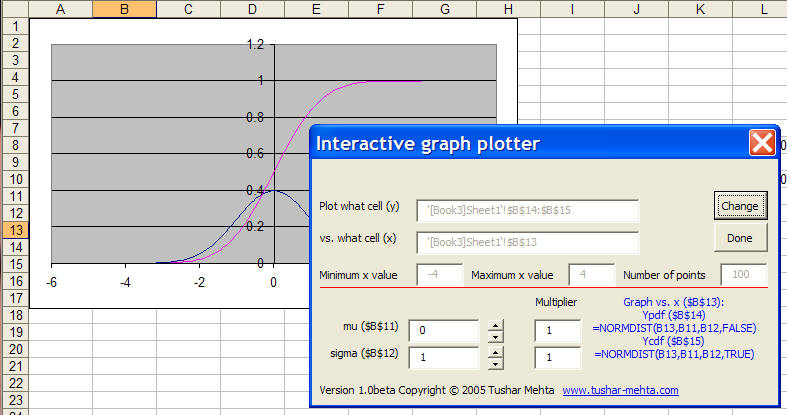Screen dimensions: 787x415
Task: Click the 'Plot what cell (y)' field
Action: [527, 211]
